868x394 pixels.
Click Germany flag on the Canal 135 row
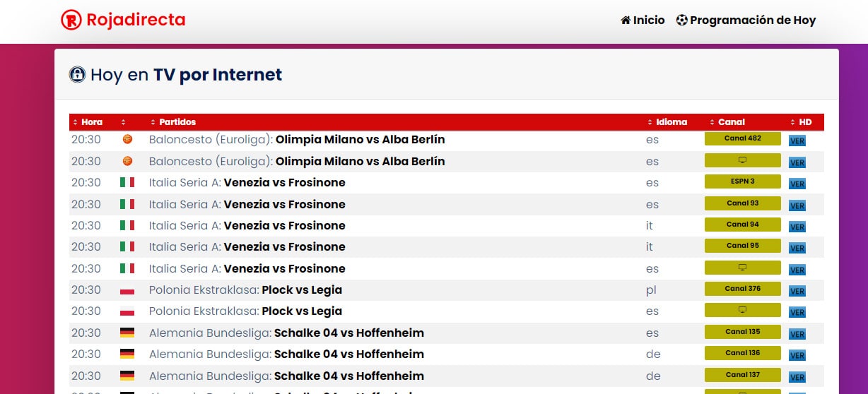click(127, 333)
